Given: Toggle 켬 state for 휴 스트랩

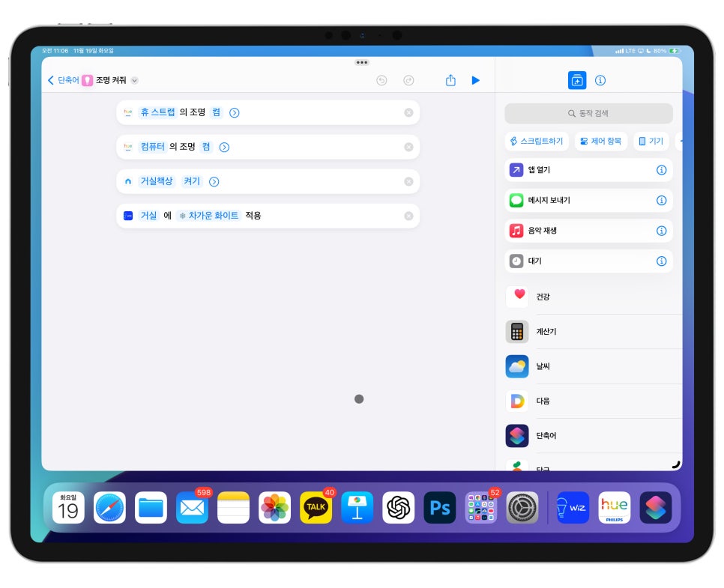Looking at the screenshot, I should 216,112.
